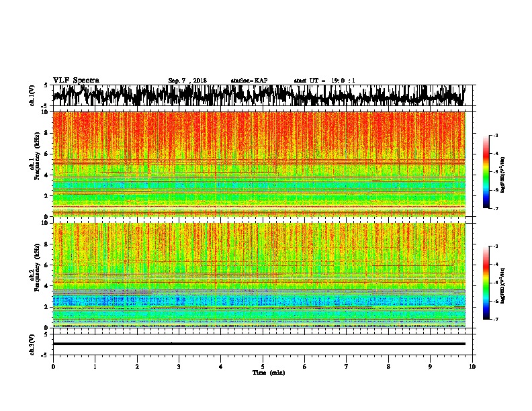Click time axis tick label "4"
This screenshot has height=411, width=532.
click(221, 367)
